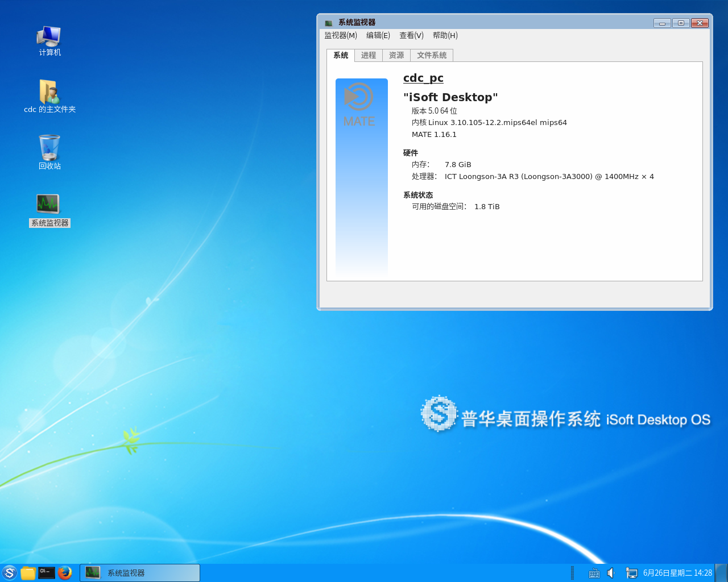Open the 帮助(H) menu
This screenshot has height=582, width=728.
pyautogui.click(x=445, y=35)
